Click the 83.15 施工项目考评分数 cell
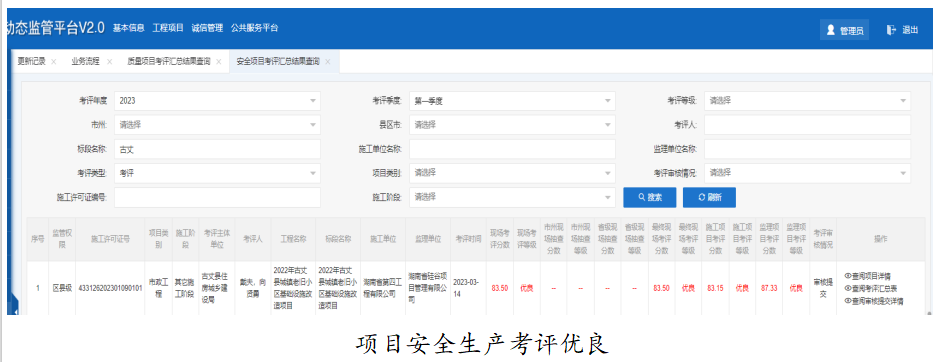Screen dimensions: 946x362 [x=715, y=288]
